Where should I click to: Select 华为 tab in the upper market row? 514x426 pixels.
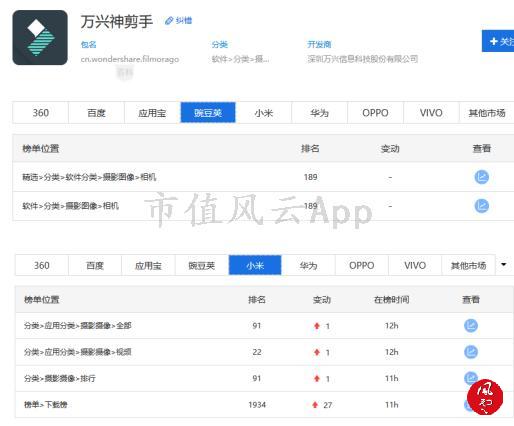pos(320,113)
